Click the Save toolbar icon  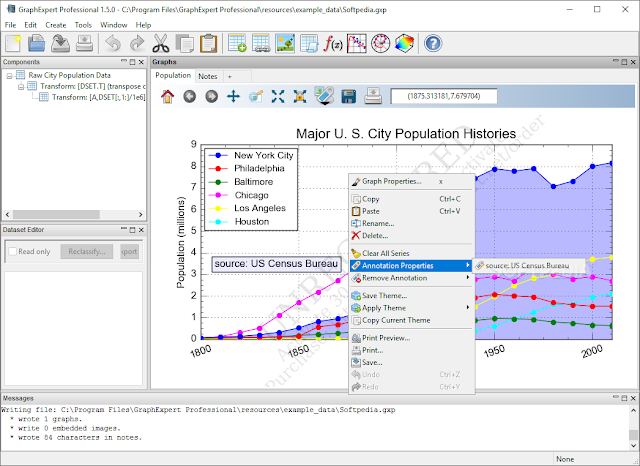60,43
